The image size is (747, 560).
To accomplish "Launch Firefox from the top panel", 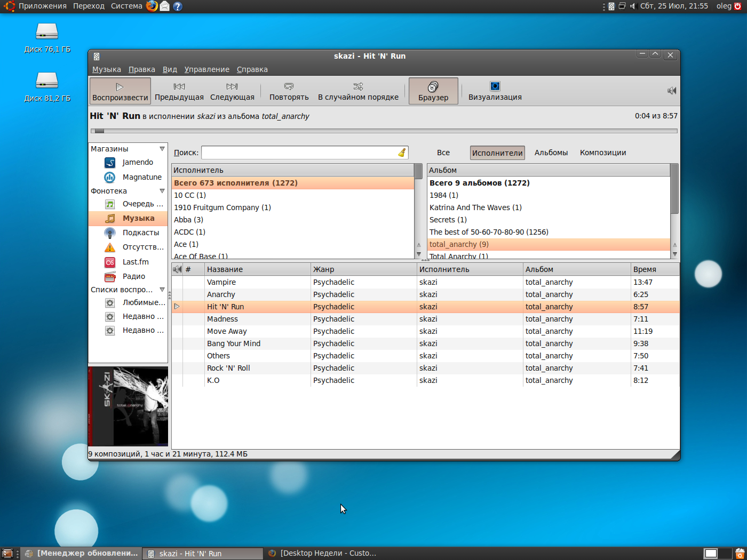I will coord(152,6).
